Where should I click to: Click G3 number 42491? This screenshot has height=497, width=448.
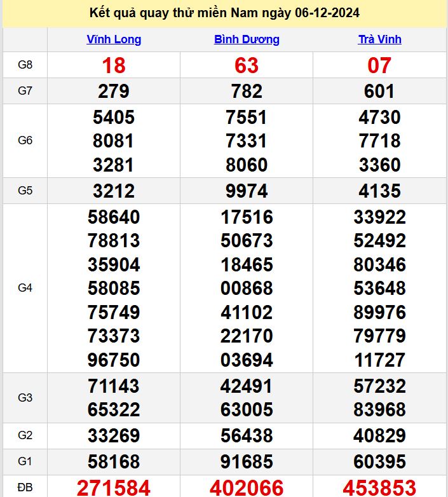pyautogui.click(x=247, y=386)
